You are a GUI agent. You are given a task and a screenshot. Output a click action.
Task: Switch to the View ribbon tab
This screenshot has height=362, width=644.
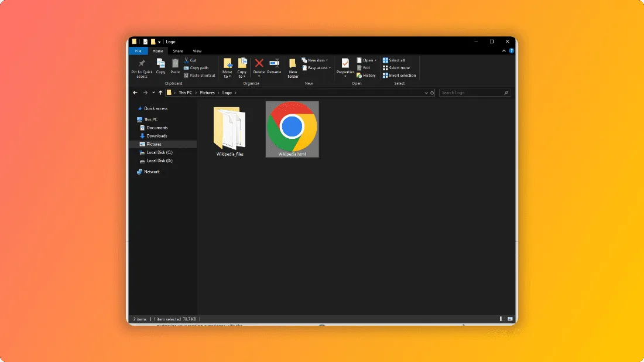(x=197, y=51)
